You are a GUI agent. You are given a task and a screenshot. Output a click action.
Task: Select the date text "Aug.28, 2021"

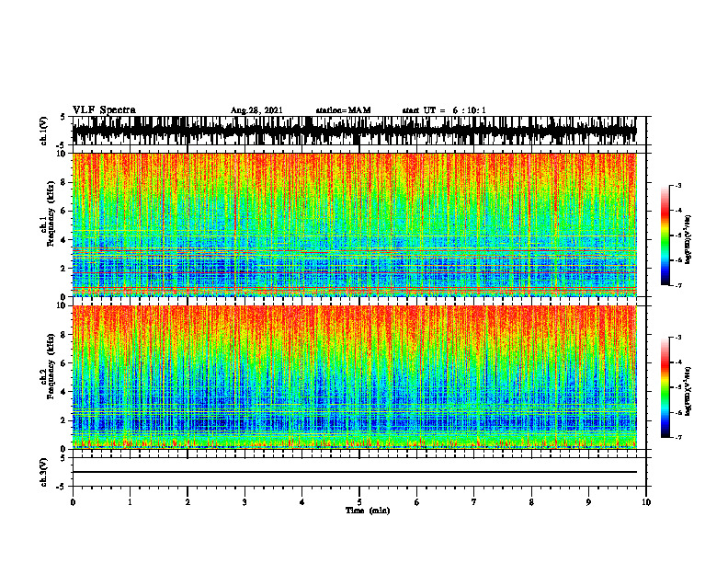click(256, 110)
